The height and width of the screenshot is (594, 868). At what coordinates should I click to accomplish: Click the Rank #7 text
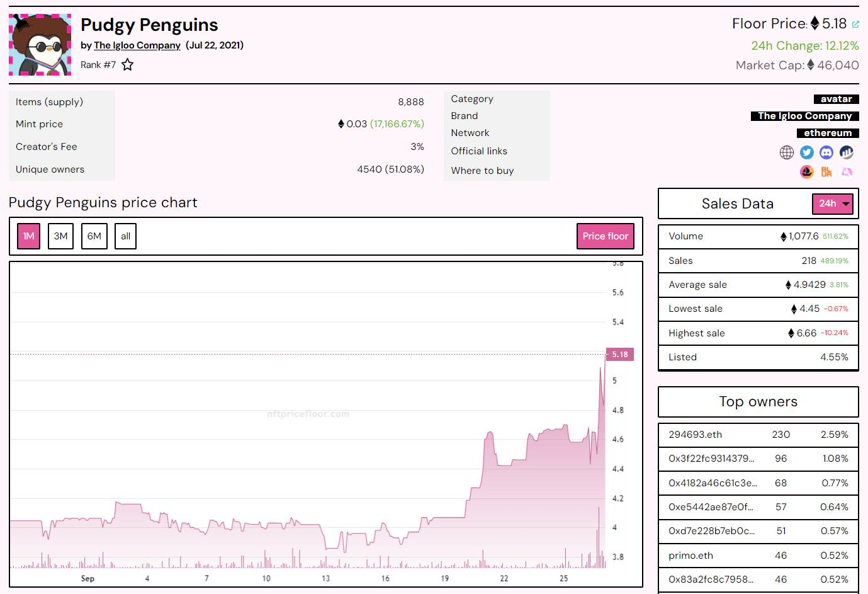tap(98, 65)
